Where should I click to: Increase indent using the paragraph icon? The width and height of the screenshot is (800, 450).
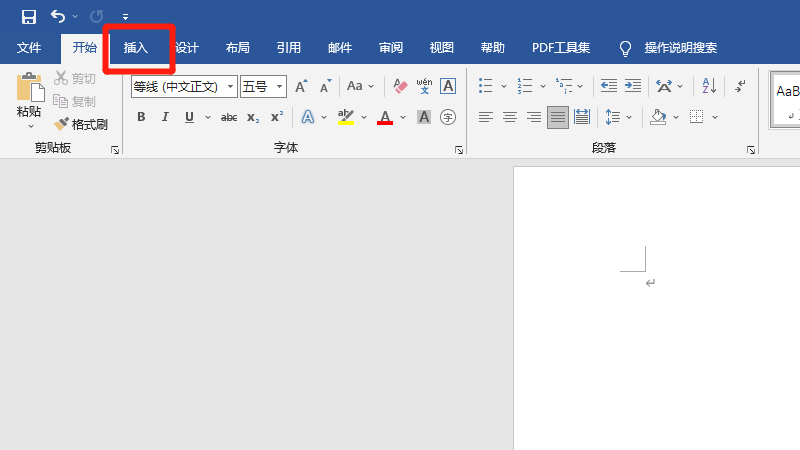tap(633, 87)
